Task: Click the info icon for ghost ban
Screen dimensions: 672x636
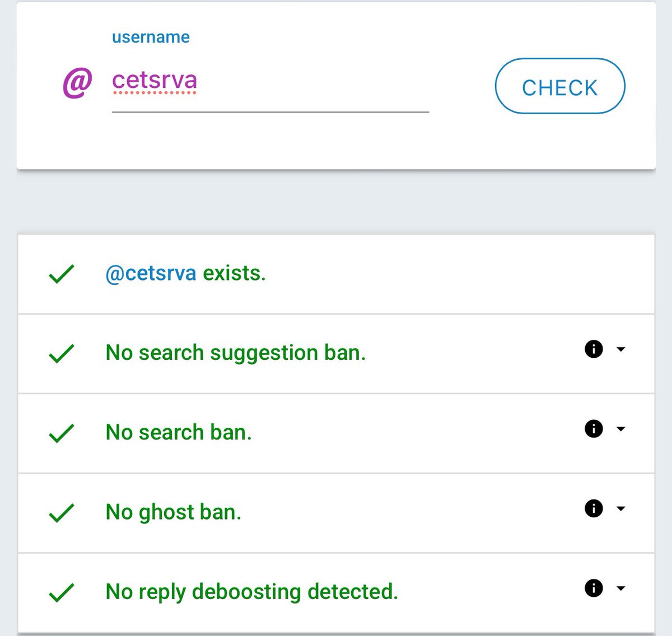Action: [594, 508]
